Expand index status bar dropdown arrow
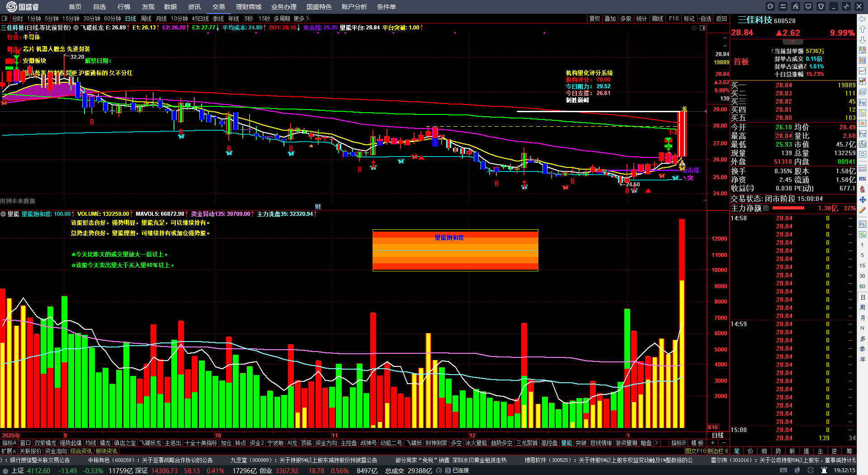The height and width of the screenshot is (475, 868). tap(5, 470)
